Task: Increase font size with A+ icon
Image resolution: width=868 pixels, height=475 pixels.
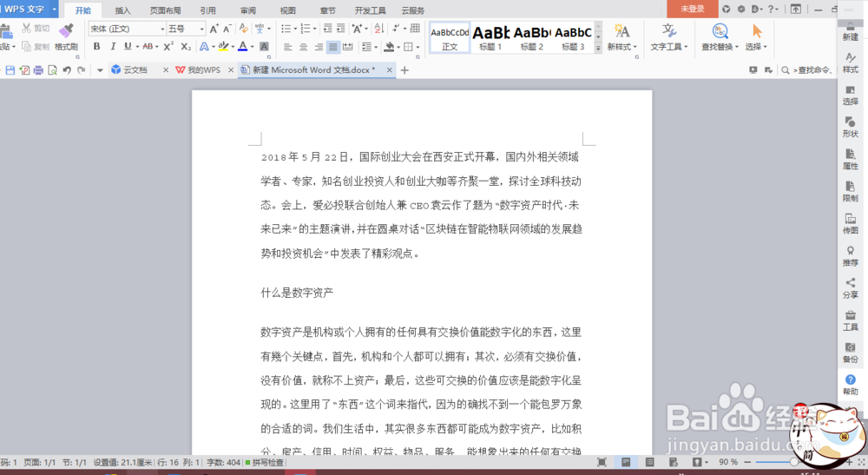Action: (214, 29)
